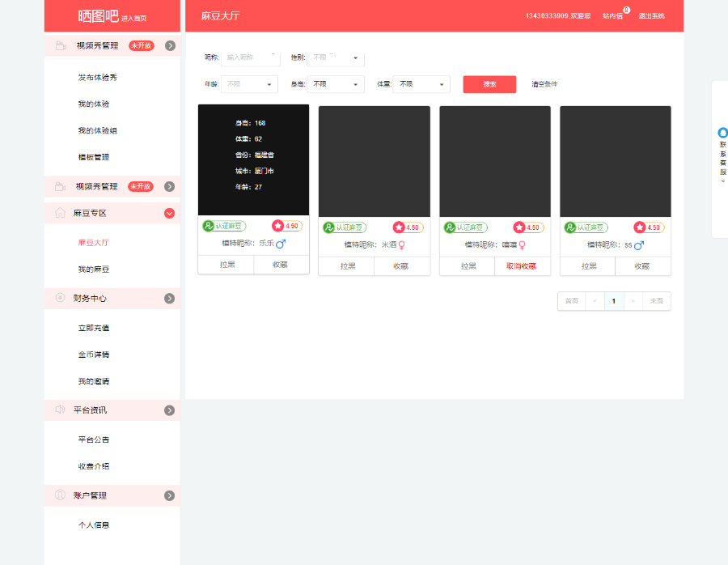Click the 4.50 star rating on ss's card
The image size is (728, 565).
[x=649, y=227]
